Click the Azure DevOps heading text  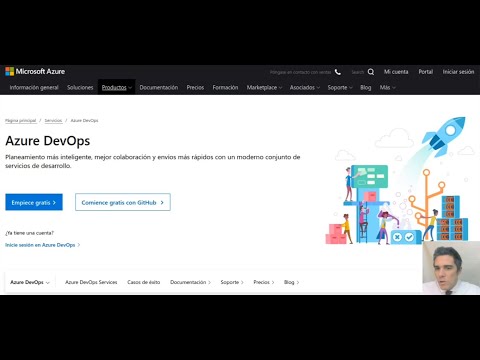click(48, 141)
